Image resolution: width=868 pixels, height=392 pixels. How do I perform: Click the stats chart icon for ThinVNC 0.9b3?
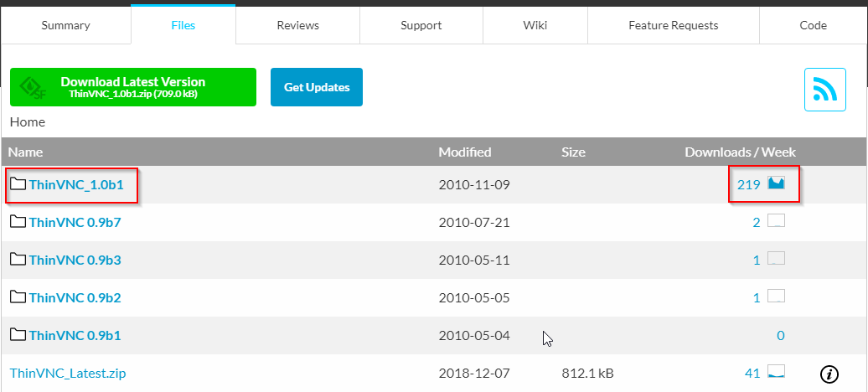pyautogui.click(x=776, y=260)
